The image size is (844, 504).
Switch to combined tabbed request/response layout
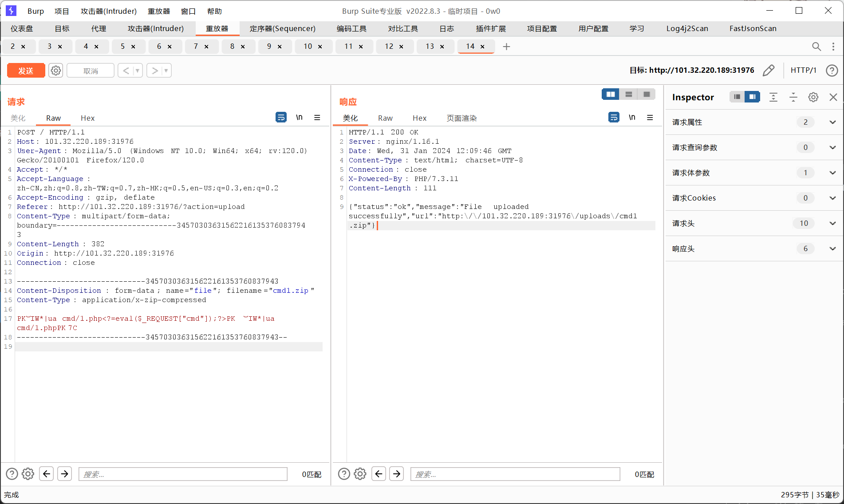coord(647,94)
